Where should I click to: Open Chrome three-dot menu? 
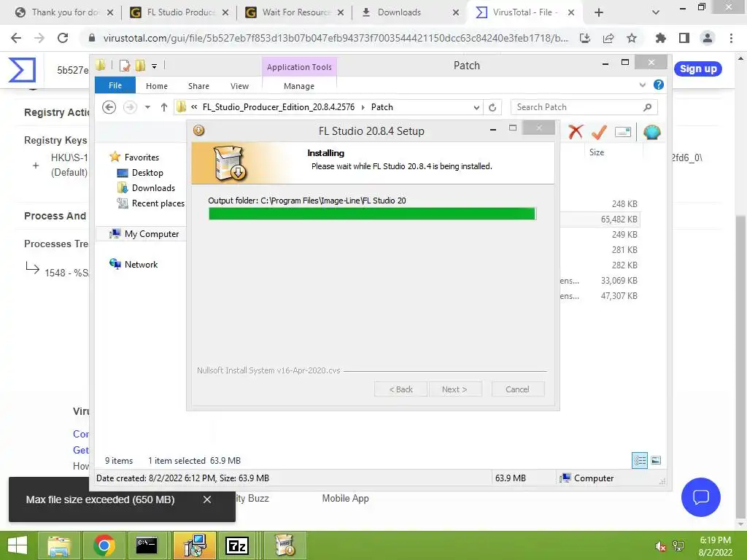[x=731, y=38]
